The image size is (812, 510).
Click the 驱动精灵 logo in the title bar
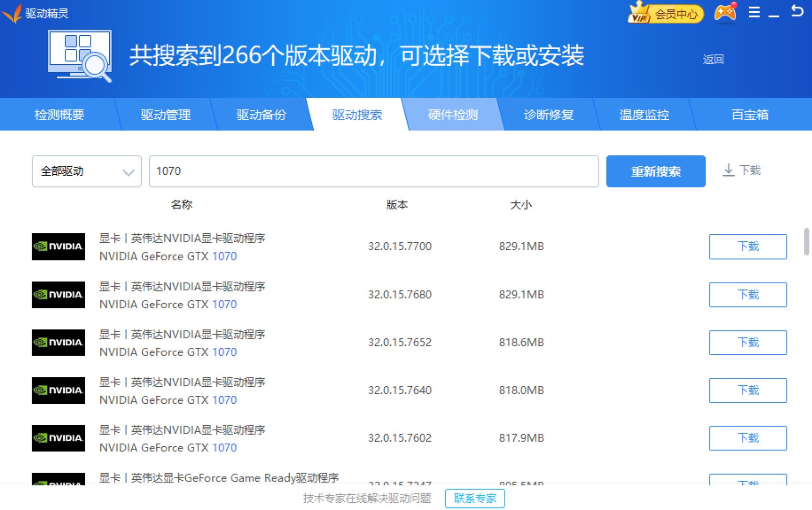click(x=35, y=13)
